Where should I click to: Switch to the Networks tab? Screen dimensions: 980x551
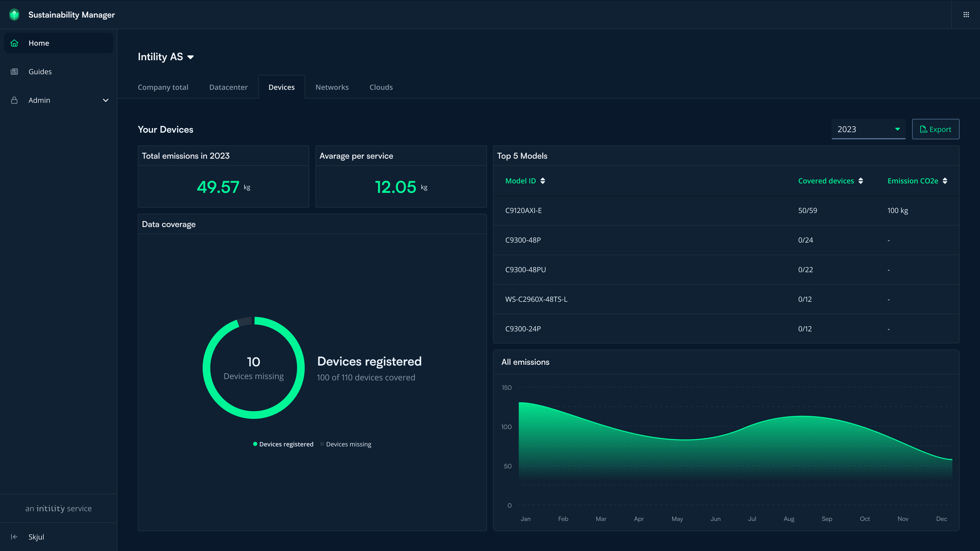pyautogui.click(x=332, y=87)
